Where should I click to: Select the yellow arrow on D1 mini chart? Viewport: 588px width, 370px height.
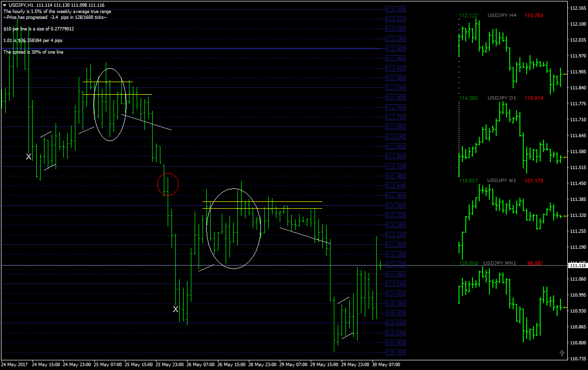[x=564, y=157]
